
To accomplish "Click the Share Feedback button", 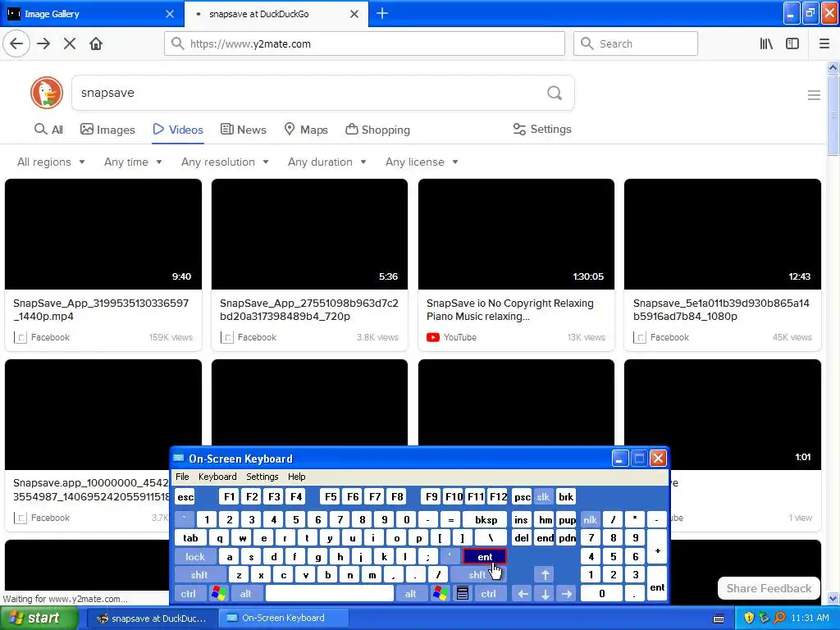I will tap(769, 588).
